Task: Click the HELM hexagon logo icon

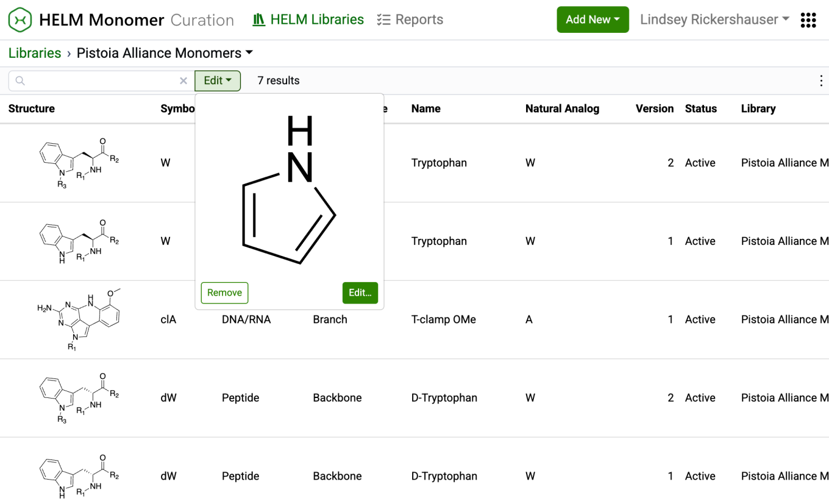Action: 20,20
